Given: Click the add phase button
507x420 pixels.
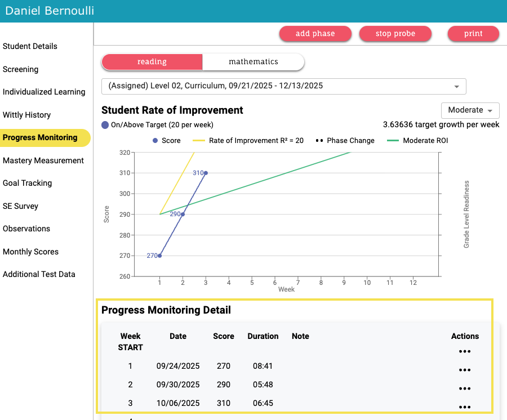Looking at the screenshot, I should 315,34.
